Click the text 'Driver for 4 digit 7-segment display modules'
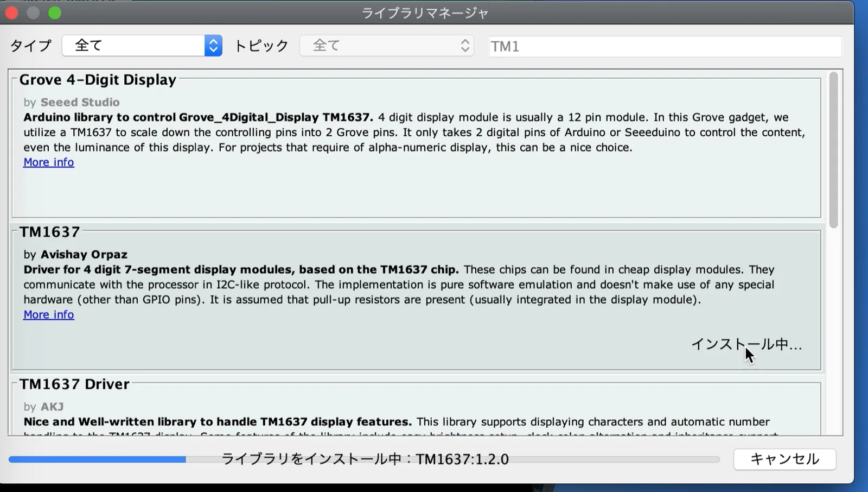This screenshot has height=492, width=868. click(158, 270)
